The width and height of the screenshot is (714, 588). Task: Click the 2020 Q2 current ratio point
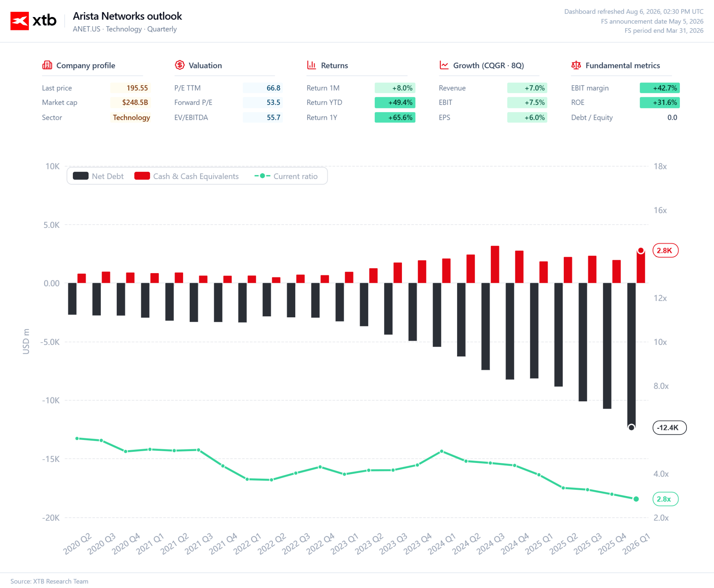point(77,438)
